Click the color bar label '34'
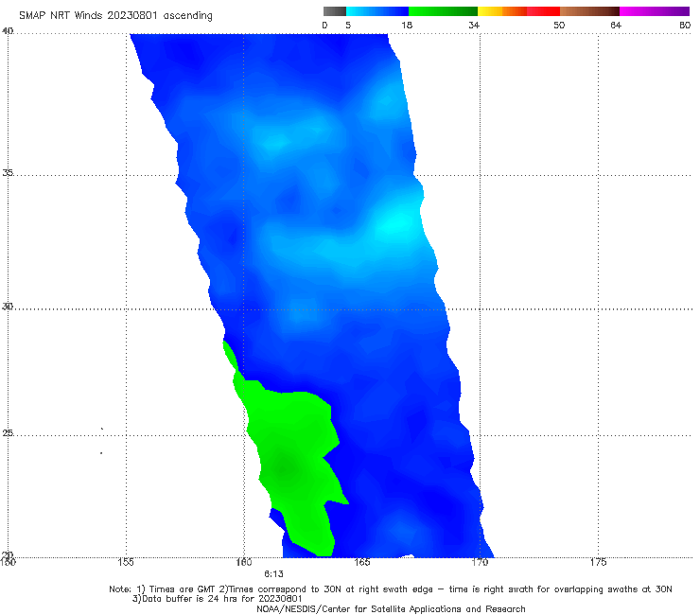Screen dimensions: 700x615 click(x=474, y=25)
